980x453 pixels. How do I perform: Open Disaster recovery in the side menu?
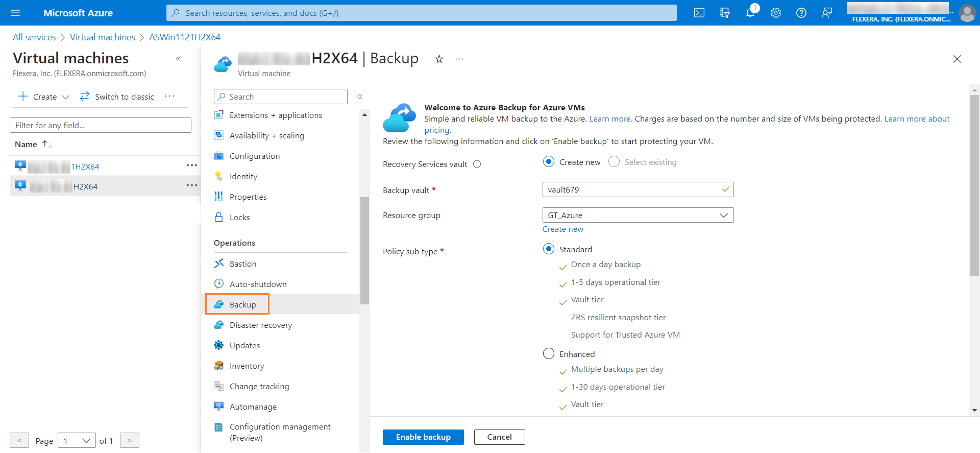pos(260,325)
